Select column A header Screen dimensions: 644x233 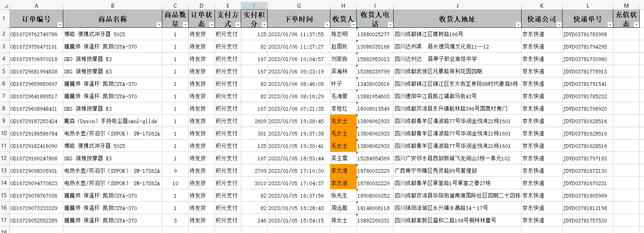36,5
